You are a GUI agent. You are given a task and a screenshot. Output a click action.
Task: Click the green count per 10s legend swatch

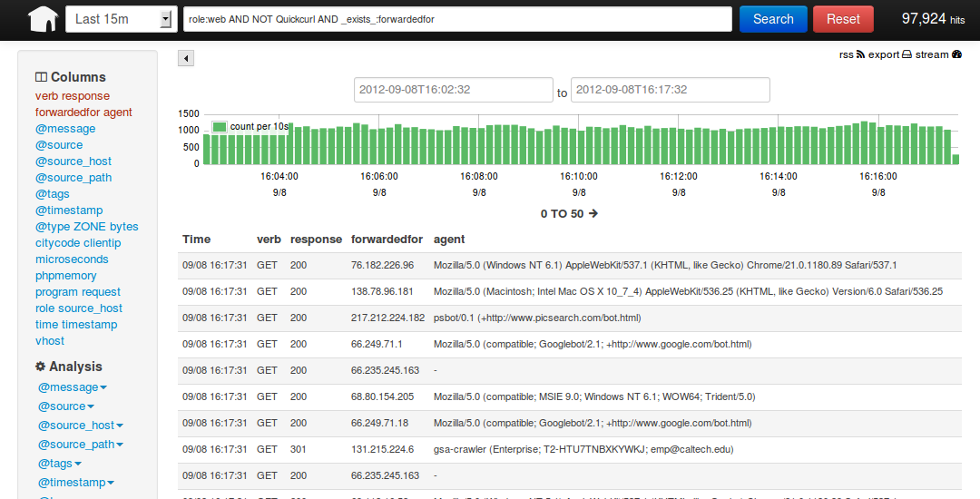coord(219,127)
